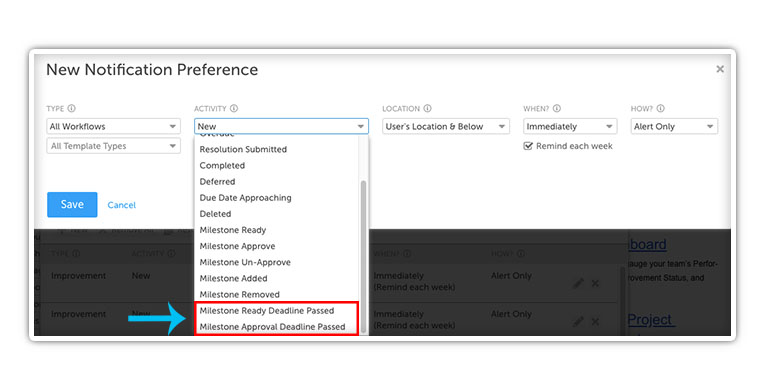The height and width of the screenshot is (390, 766).
Task: Expand the All Template Types dropdown
Action: (113, 146)
